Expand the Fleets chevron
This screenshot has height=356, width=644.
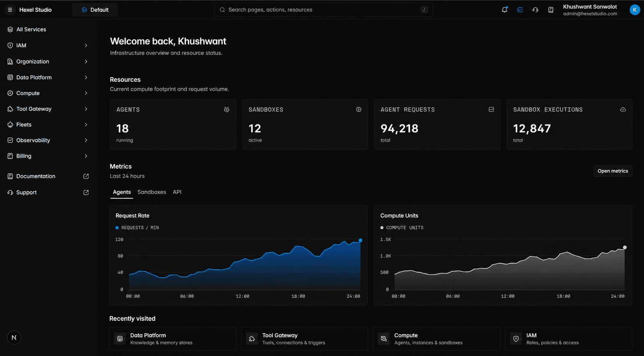coord(86,125)
